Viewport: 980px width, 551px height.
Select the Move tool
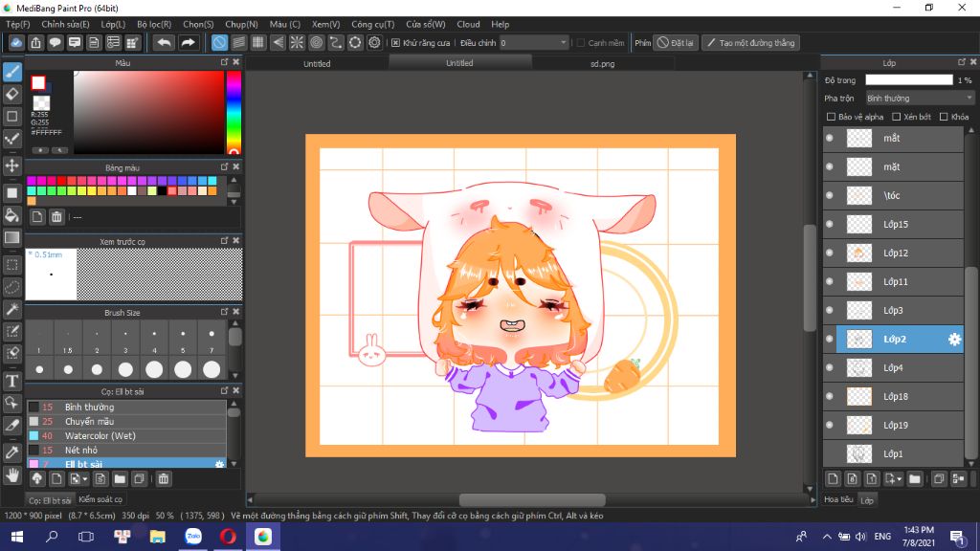click(x=11, y=165)
